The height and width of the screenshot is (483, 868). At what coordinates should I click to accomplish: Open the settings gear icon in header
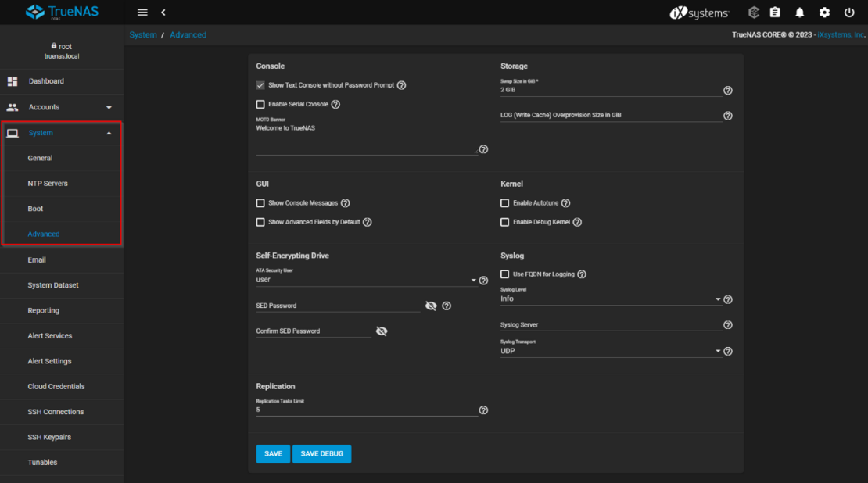tap(824, 13)
